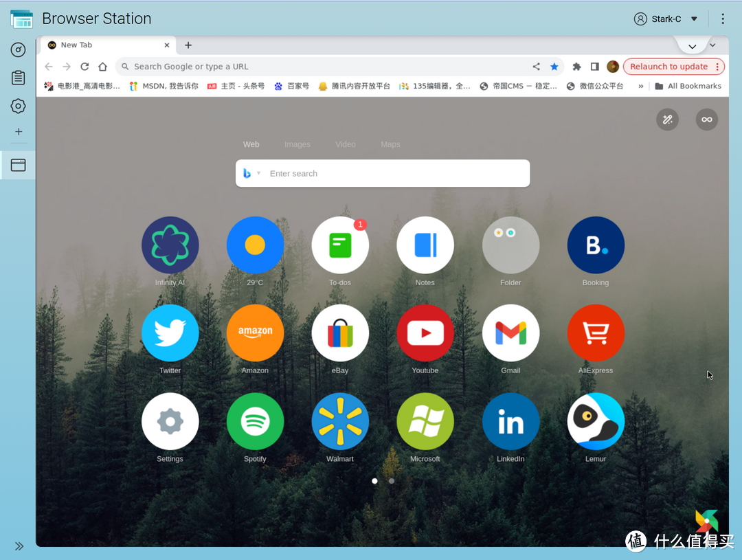Click the Enter search input field
Image resolution: width=742 pixels, height=560 pixels.
coord(383,173)
